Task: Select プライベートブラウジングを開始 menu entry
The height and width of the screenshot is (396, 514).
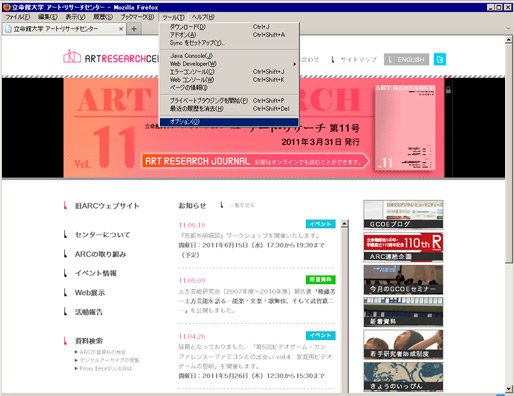Action: 229,100
